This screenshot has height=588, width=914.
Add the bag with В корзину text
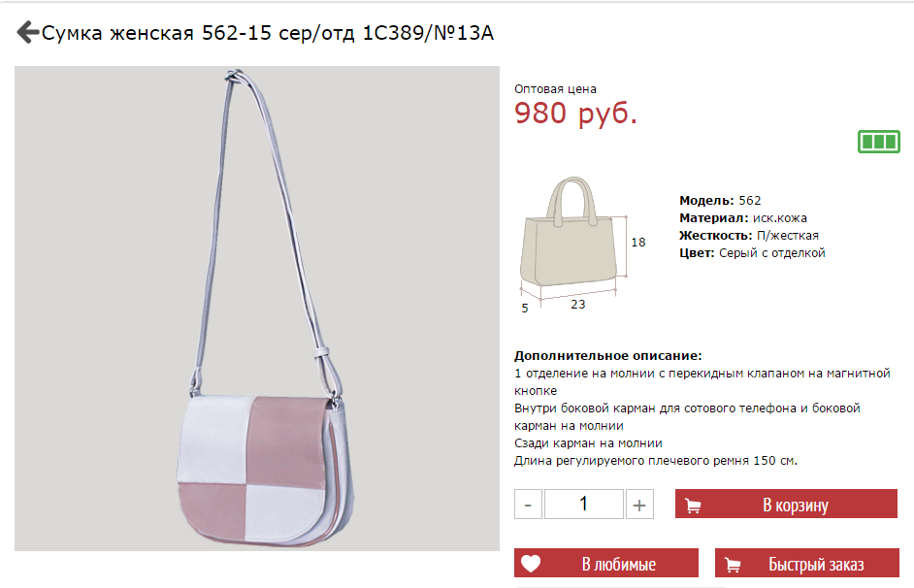(795, 506)
